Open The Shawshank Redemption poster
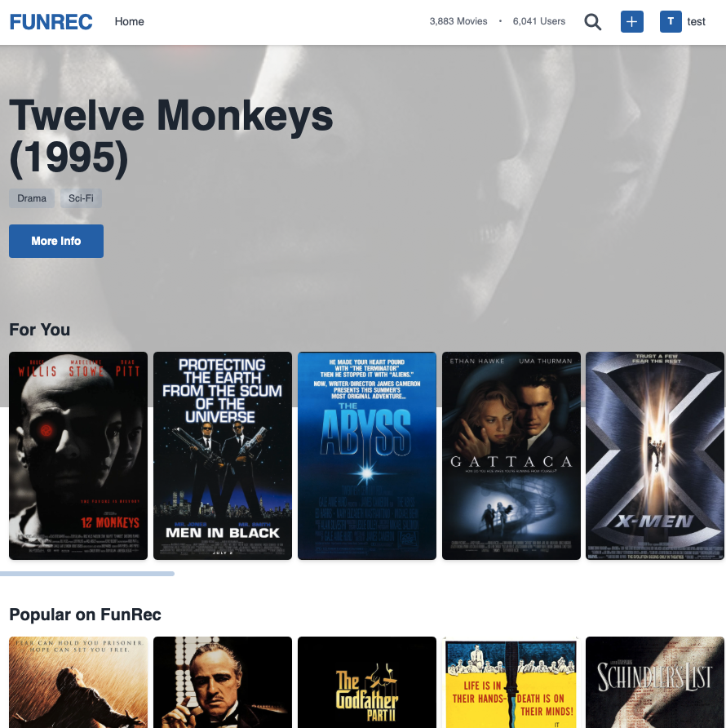The width and height of the screenshot is (726, 728). click(78, 682)
